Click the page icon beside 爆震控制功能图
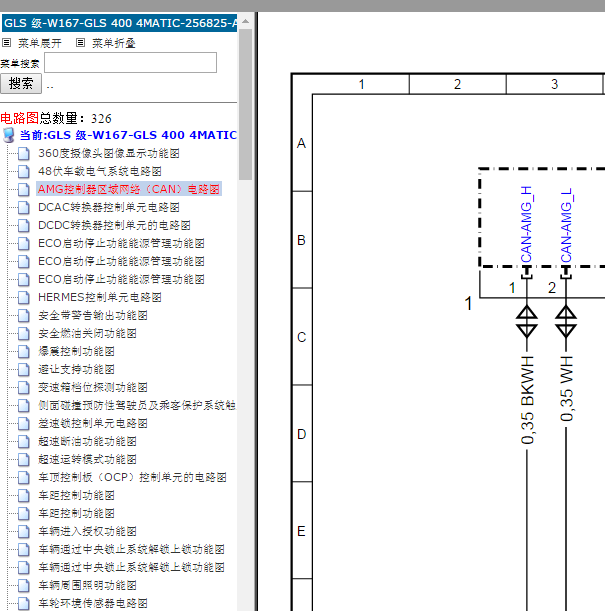 (x=24, y=351)
